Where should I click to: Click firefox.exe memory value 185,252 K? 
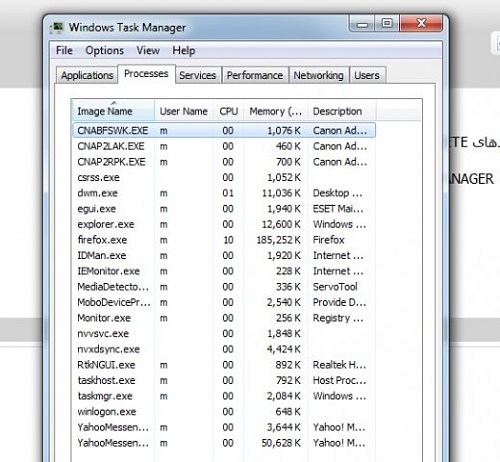[x=279, y=240]
